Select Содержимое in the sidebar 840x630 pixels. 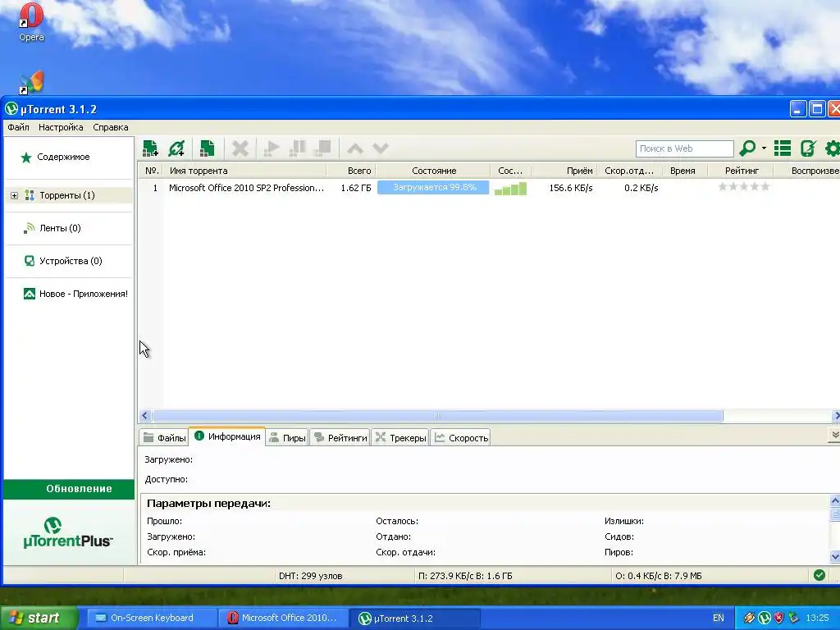pos(63,157)
